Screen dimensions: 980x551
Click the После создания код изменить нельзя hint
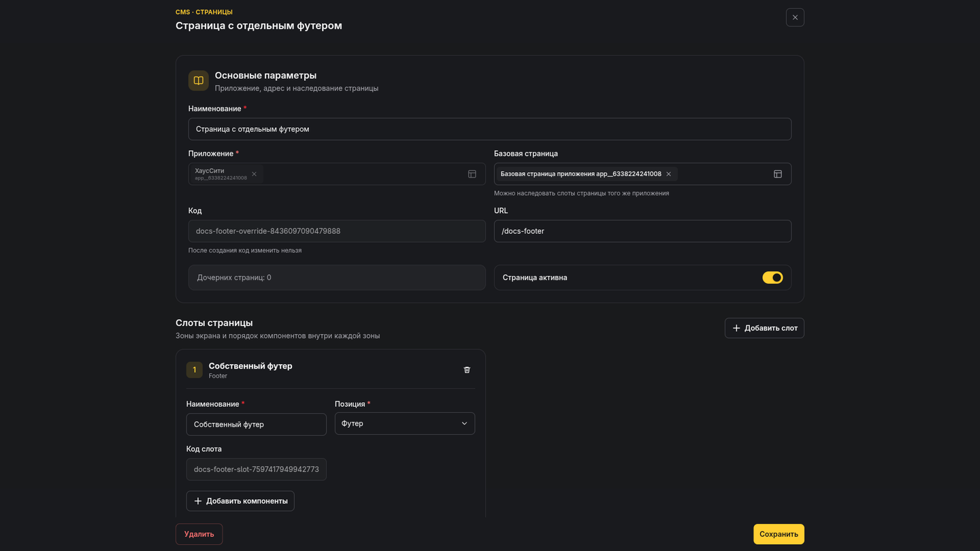(x=245, y=250)
